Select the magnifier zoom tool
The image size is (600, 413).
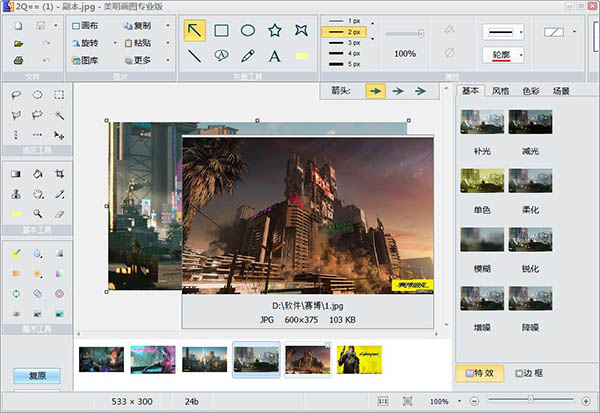coord(38,214)
